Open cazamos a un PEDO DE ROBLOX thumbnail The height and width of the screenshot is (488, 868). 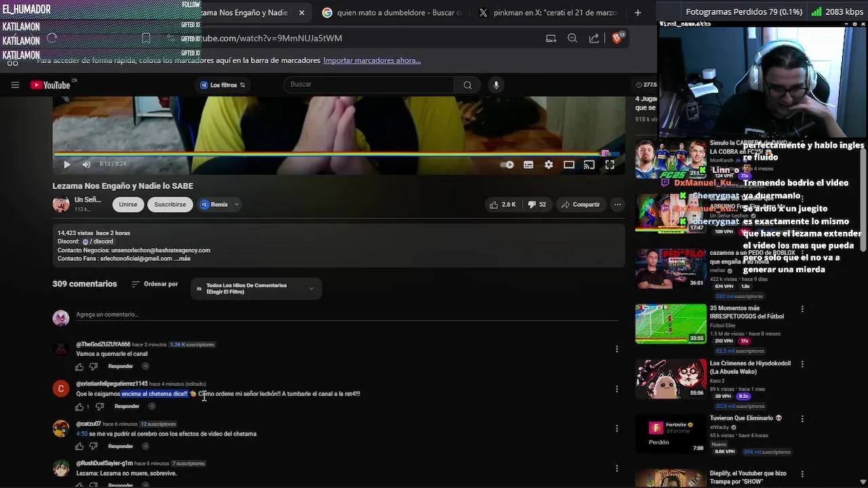tap(671, 268)
